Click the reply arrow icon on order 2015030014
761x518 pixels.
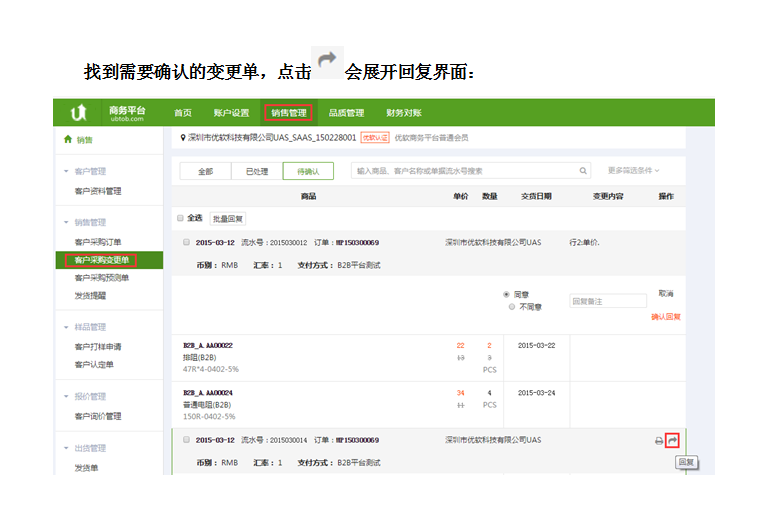673,440
